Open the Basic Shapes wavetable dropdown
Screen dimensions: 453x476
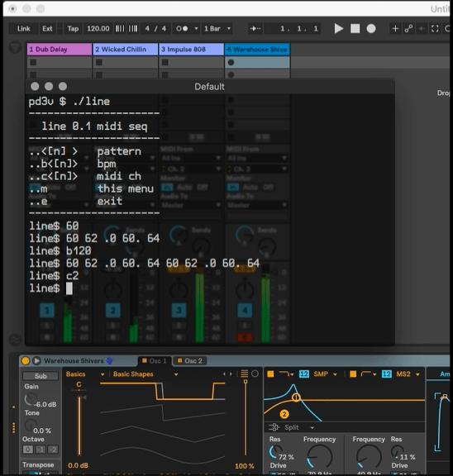[x=145, y=374]
